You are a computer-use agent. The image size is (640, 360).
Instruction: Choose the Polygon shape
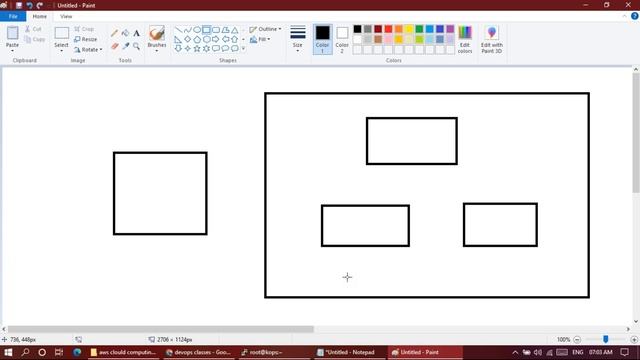pyautogui.click(x=225, y=30)
